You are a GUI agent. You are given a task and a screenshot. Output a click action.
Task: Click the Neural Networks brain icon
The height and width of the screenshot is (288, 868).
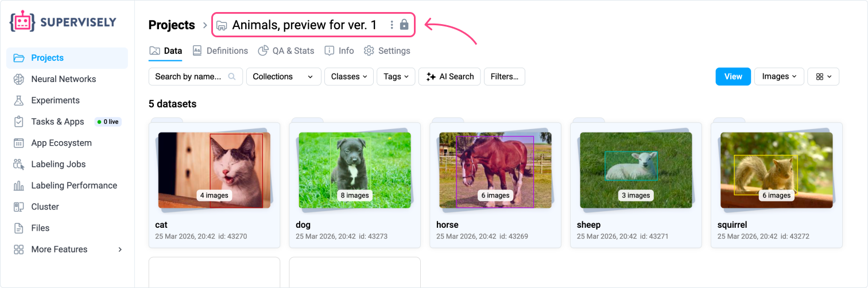coord(19,79)
